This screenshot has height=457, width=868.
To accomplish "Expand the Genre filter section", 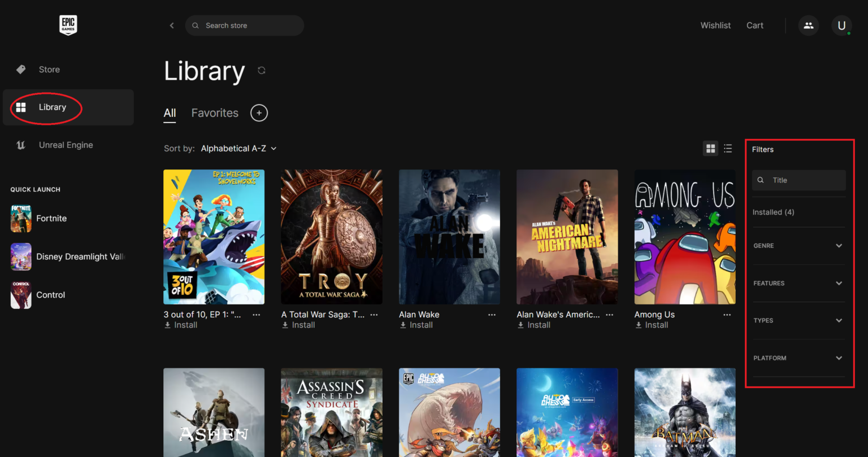I will point(798,246).
